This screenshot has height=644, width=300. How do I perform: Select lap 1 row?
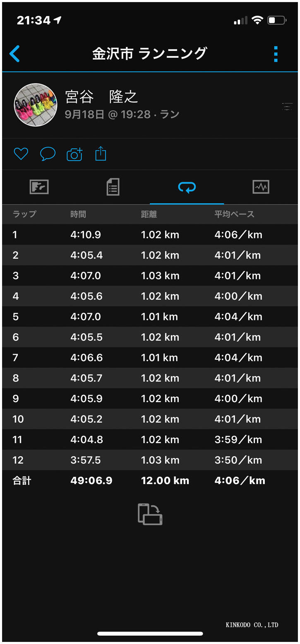(150, 235)
